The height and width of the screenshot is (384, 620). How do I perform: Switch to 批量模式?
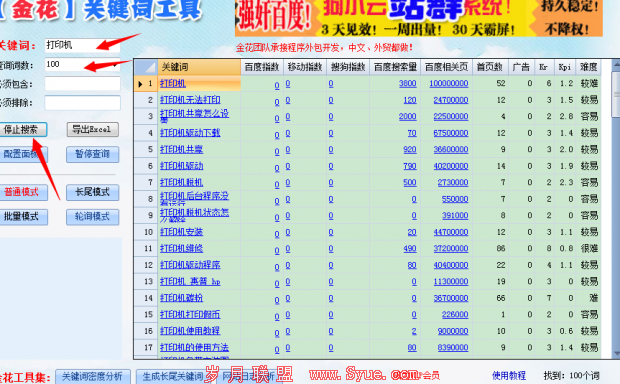(x=22, y=217)
